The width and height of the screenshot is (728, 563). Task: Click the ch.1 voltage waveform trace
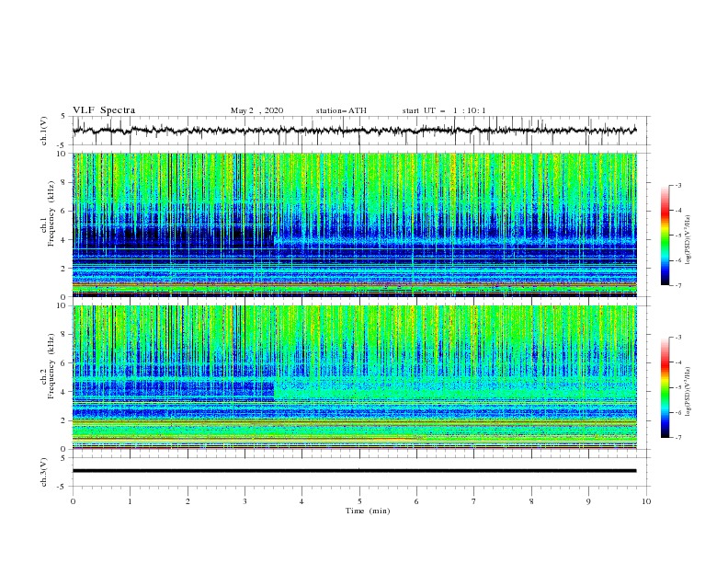[354, 131]
